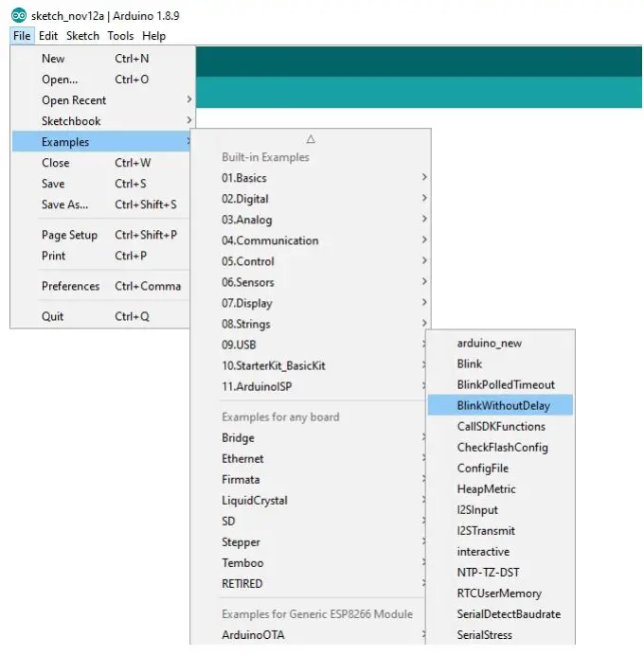644x656 pixels.
Task: Open the SerialStress example
Action: point(500,635)
